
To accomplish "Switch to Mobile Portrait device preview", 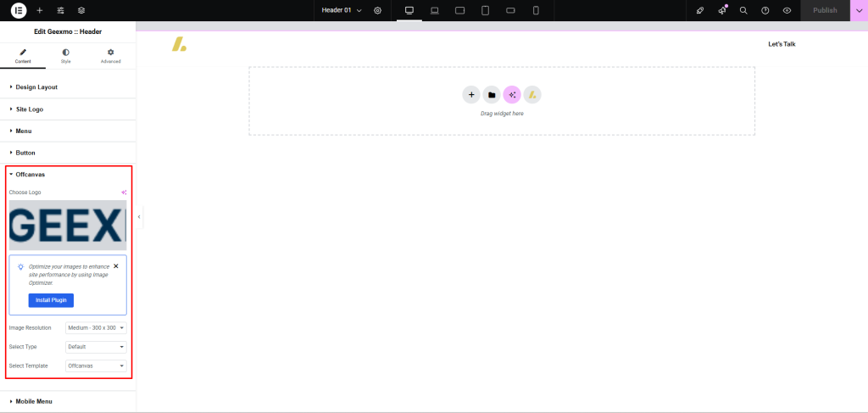I will 536,10.
